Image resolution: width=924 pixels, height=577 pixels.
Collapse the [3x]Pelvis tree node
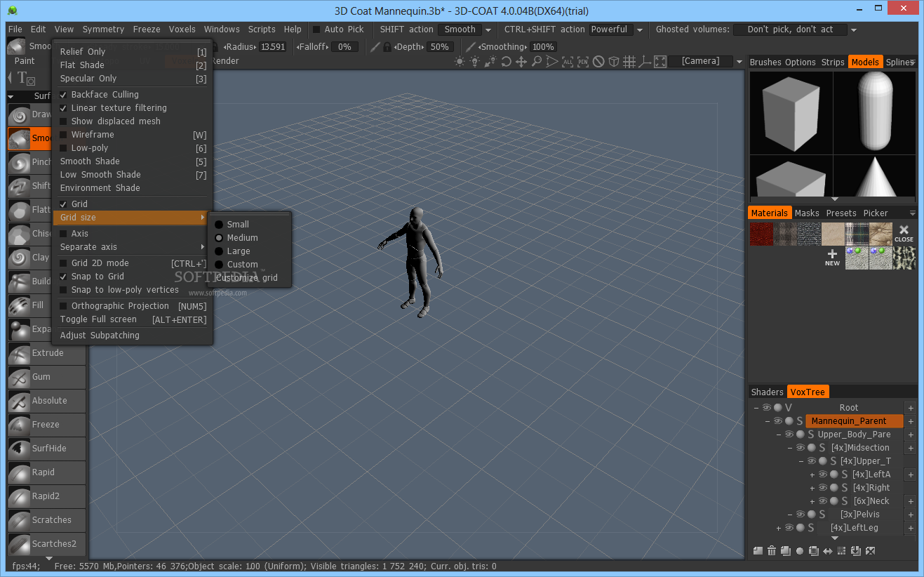pyautogui.click(x=790, y=515)
